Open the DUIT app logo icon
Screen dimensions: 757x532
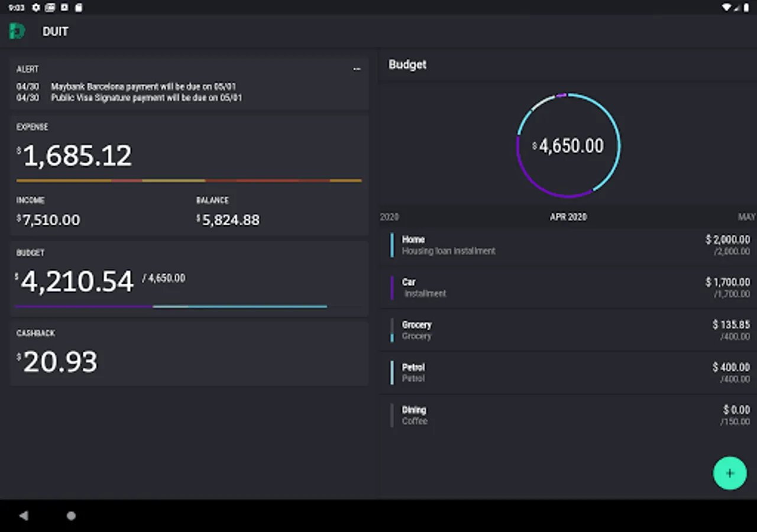coord(17,31)
